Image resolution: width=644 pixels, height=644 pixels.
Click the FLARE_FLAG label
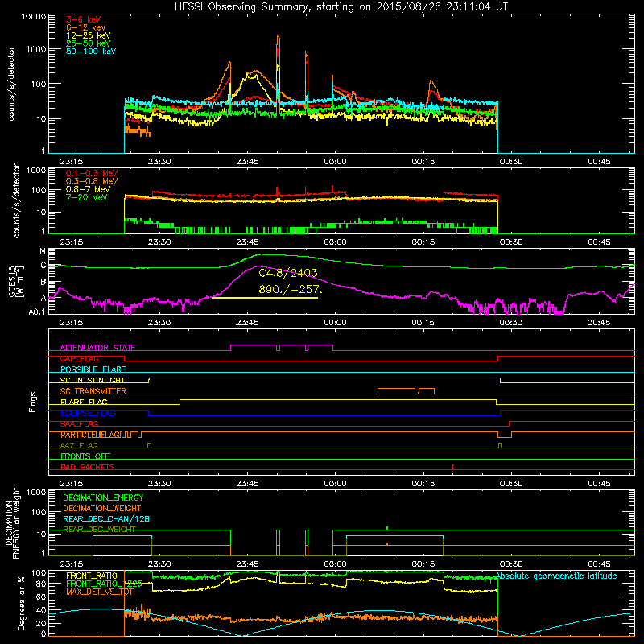click(x=84, y=402)
